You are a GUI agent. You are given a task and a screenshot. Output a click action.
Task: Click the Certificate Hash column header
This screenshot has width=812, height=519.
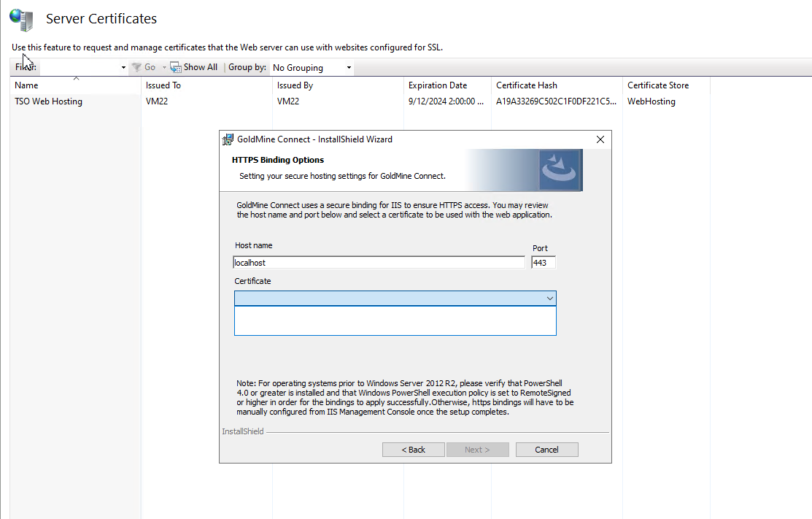pos(527,85)
